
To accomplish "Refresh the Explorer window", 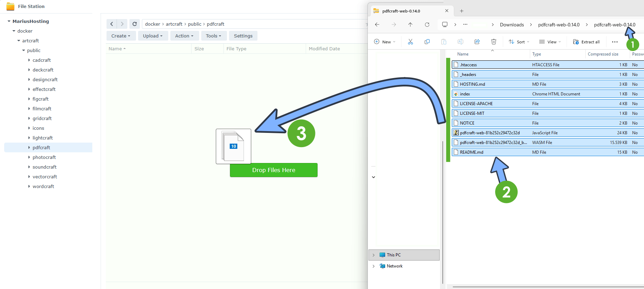I will (427, 25).
